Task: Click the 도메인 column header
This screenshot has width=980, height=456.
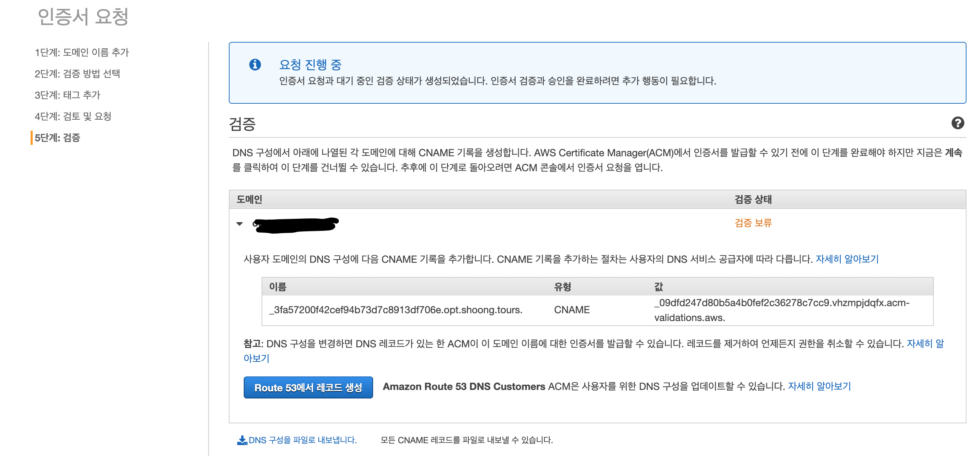Action: coord(249,199)
